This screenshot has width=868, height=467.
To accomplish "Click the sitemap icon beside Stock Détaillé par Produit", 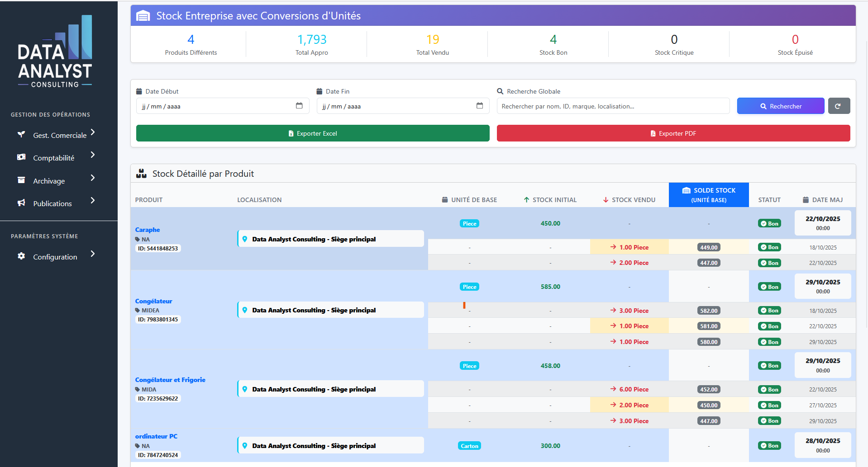I will point(141,173).
